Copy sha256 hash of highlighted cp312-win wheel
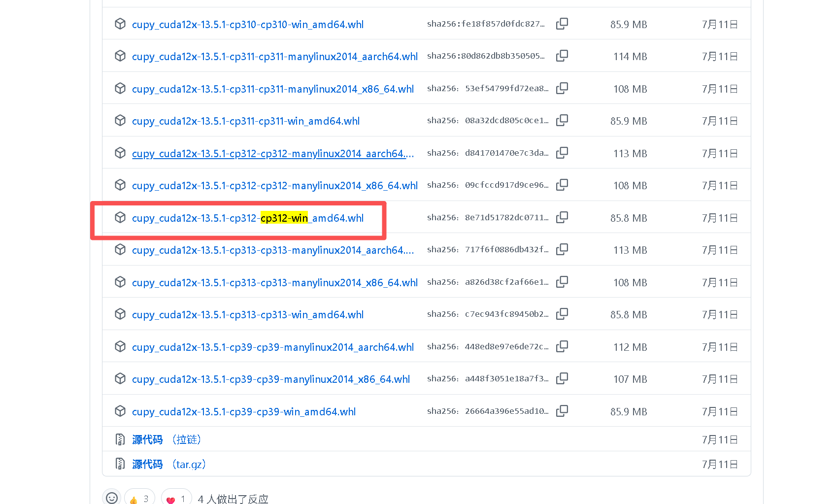The image size is (835, 504). pyautogui.click(x=562, y=217)
